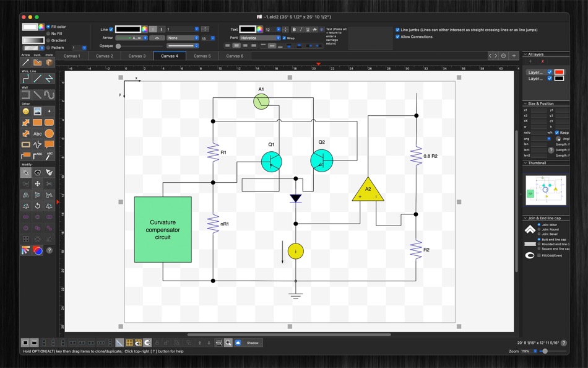This screenshot has width=588, height=368.
Task: Click the active Canvas 4 tab
Action: pos(170,56)
